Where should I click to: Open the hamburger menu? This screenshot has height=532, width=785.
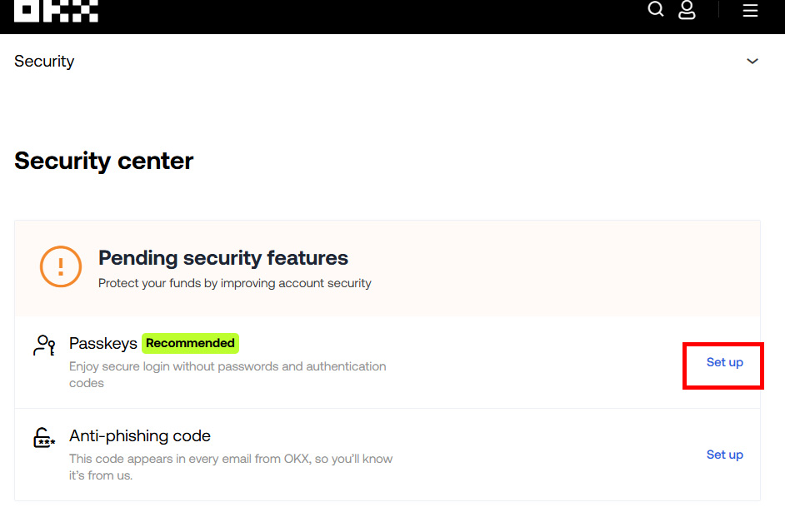(x=750, y=11)
